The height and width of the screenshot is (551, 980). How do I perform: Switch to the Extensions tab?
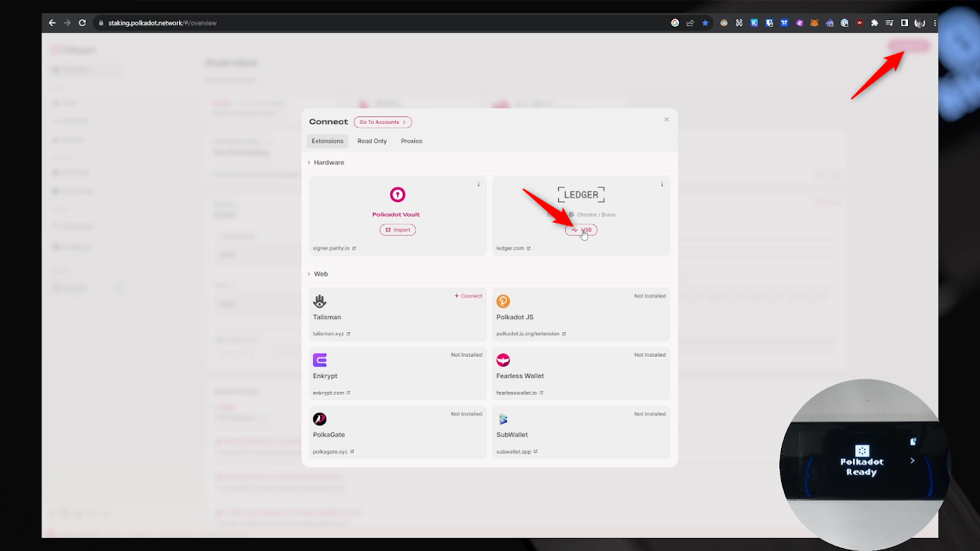(x=328, y=141)
